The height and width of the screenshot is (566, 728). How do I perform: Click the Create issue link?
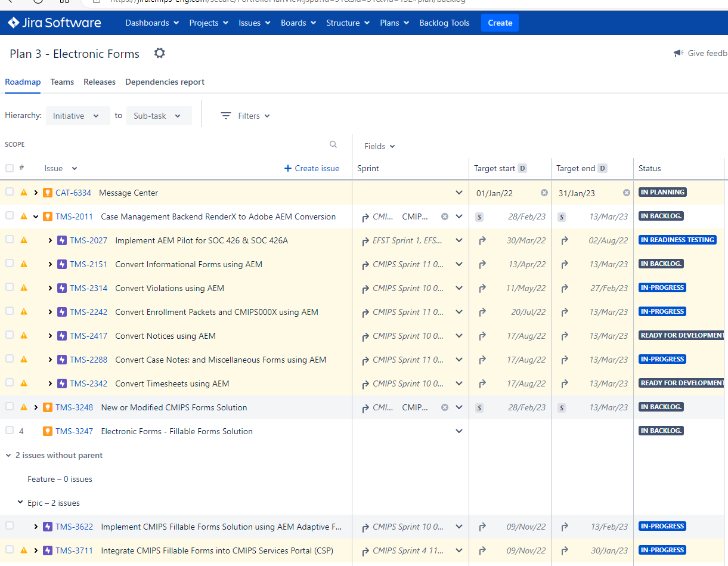click(x=311, y=168)
